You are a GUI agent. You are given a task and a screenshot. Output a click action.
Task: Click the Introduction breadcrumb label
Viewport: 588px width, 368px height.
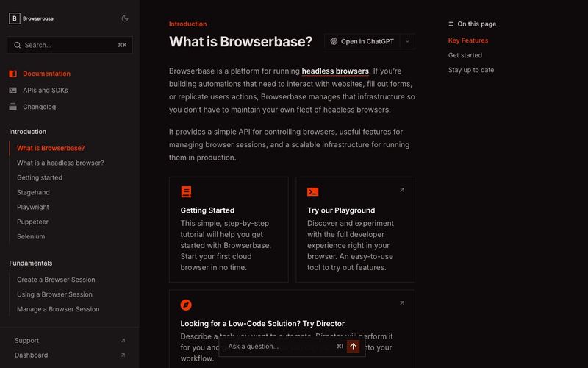187,24
